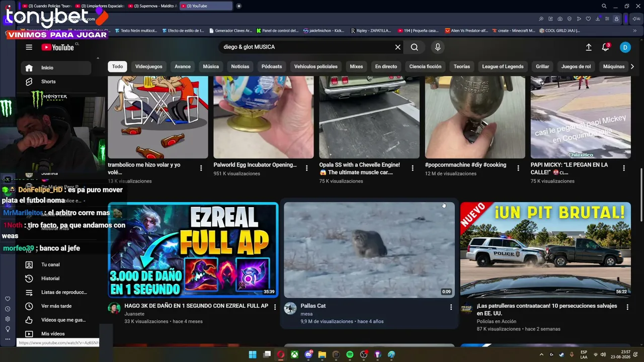Open options for patrulleras contraatacan video
Viewport: 644px width, 362px height.
[627, 307]
